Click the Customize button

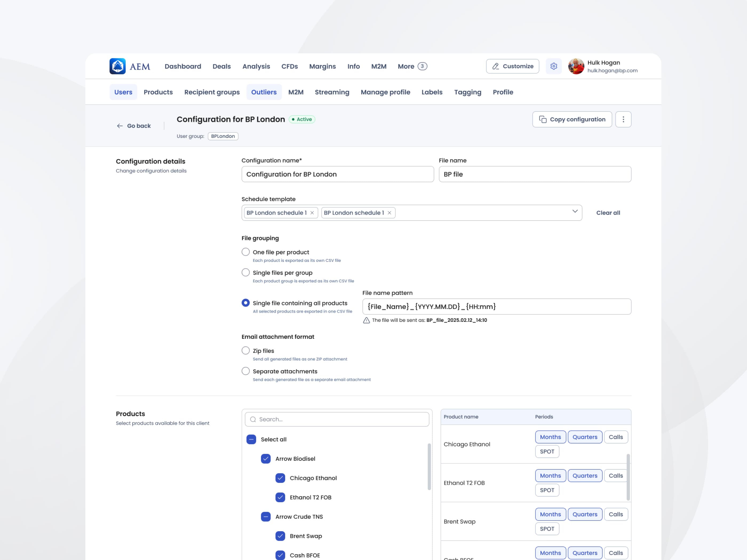pyautogui.click(x=513, y=66)
